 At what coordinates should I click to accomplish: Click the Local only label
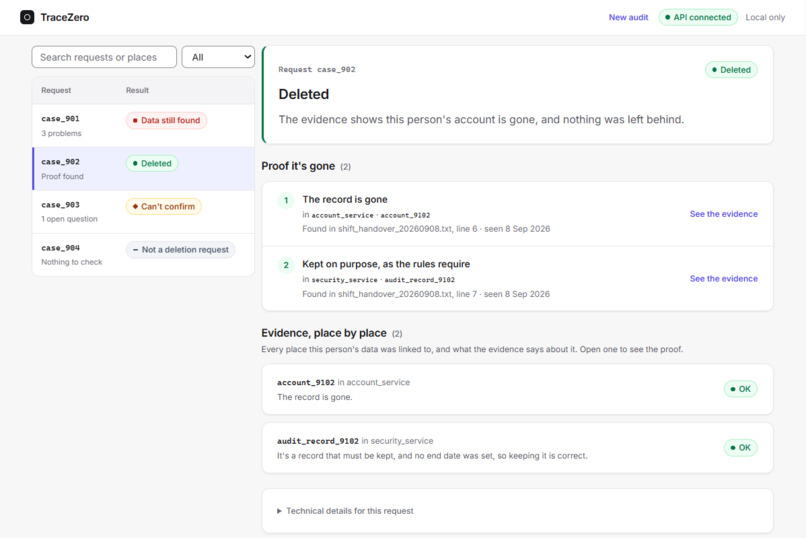click(765, 17)
